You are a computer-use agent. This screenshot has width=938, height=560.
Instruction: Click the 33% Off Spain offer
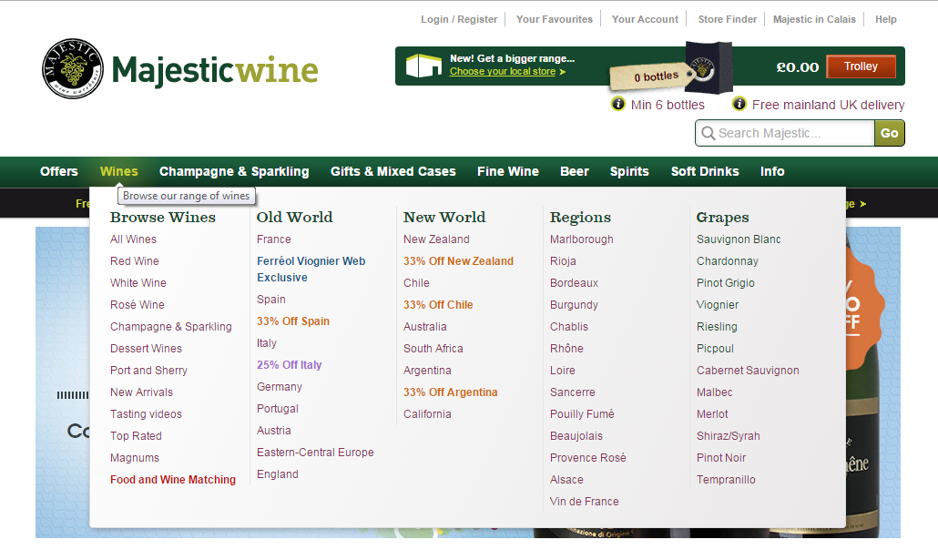pos(293,321)
